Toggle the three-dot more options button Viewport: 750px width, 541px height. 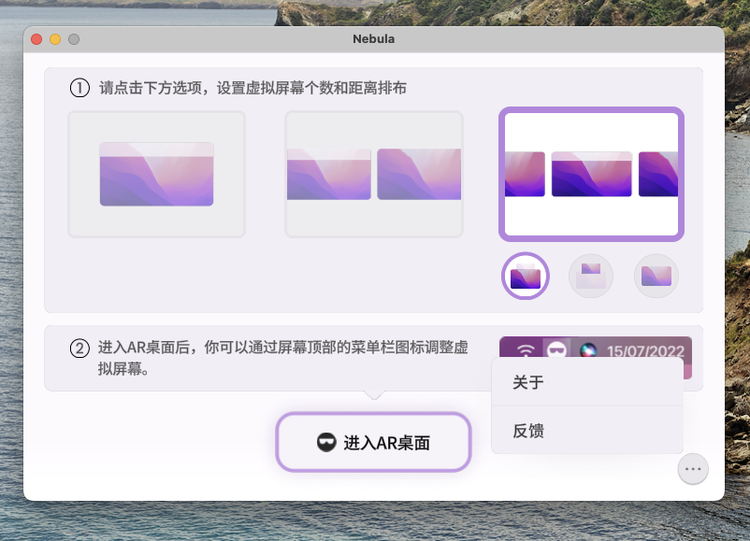tap(693, 469)
